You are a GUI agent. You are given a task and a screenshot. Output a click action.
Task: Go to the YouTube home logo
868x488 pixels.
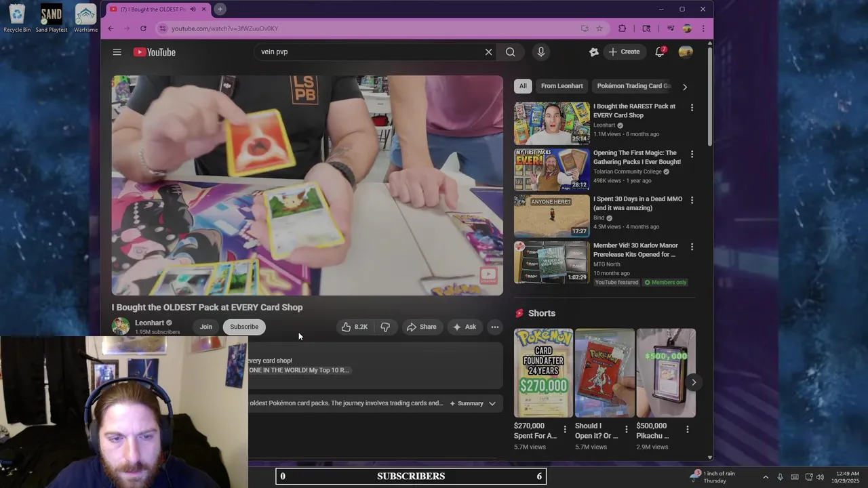(155, 52)
